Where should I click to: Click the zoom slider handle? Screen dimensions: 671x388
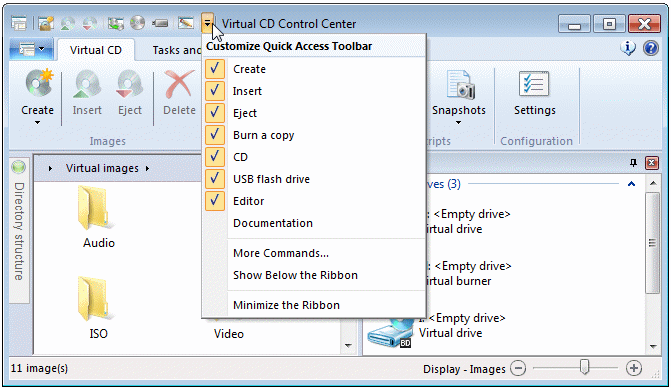[x=584, y=367]
